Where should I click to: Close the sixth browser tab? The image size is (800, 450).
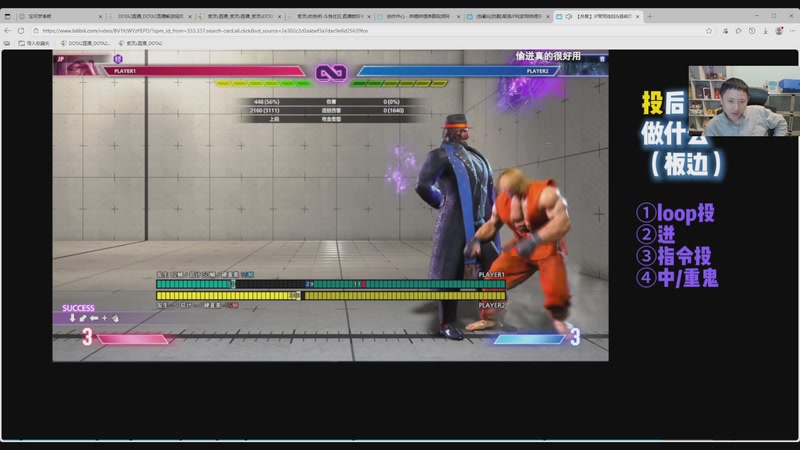548,16
